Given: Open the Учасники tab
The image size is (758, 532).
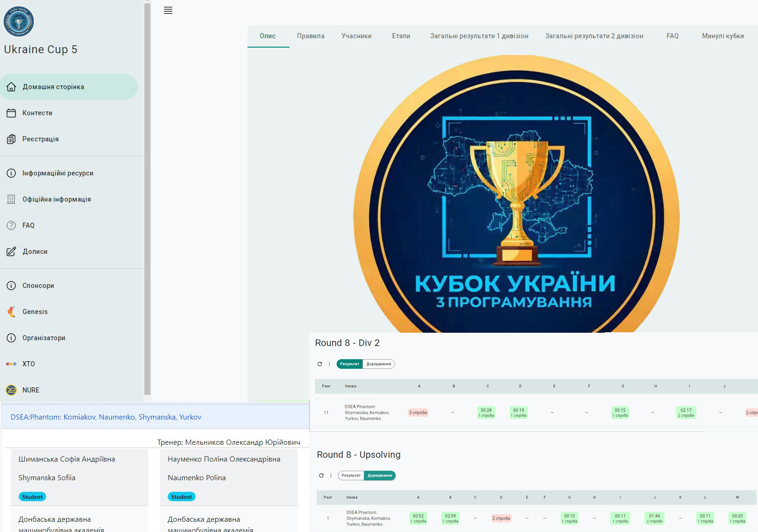Looking at the screenshot, I should 357,36.
